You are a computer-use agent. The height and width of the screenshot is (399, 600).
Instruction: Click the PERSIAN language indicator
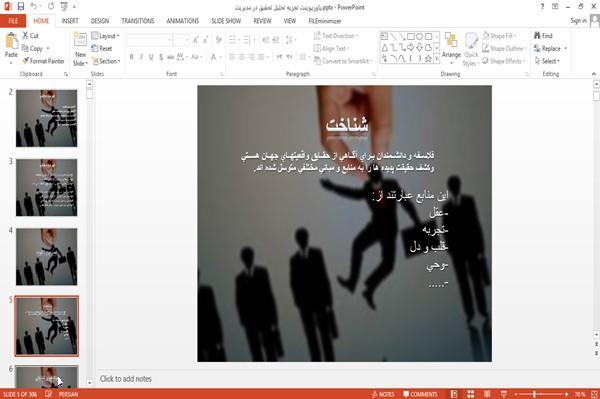pos(68,394)
